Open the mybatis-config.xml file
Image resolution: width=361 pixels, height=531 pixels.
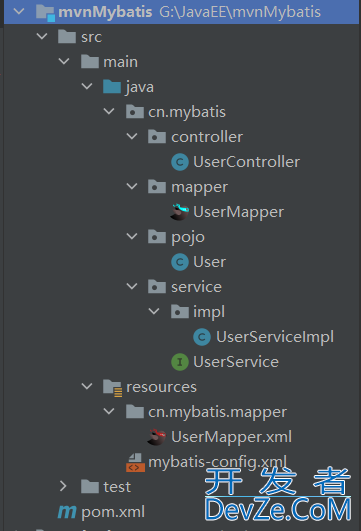[218, 462]
